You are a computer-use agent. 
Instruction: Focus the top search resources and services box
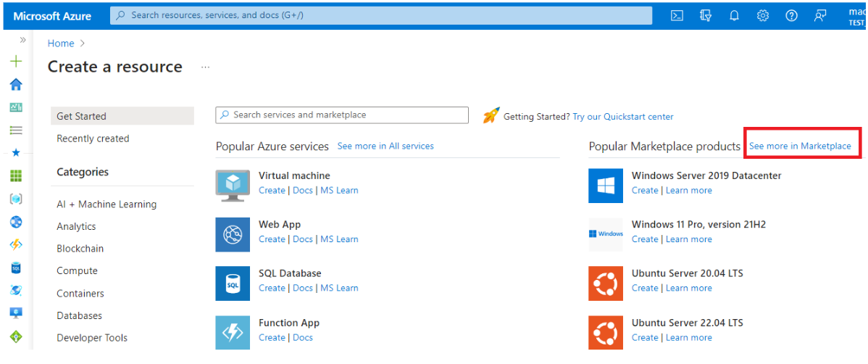tap(381, 15)
